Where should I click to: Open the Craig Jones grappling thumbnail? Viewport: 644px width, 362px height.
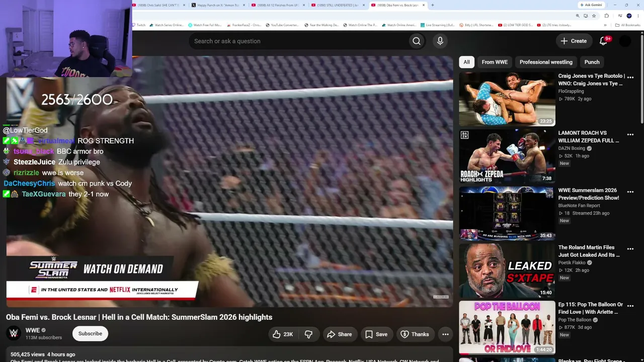pyautogui.click(x=507, y=99)
